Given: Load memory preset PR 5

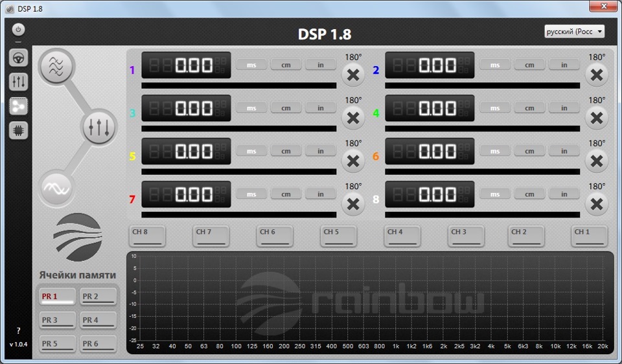Looking at the screenshot, I should click(58, 344).
